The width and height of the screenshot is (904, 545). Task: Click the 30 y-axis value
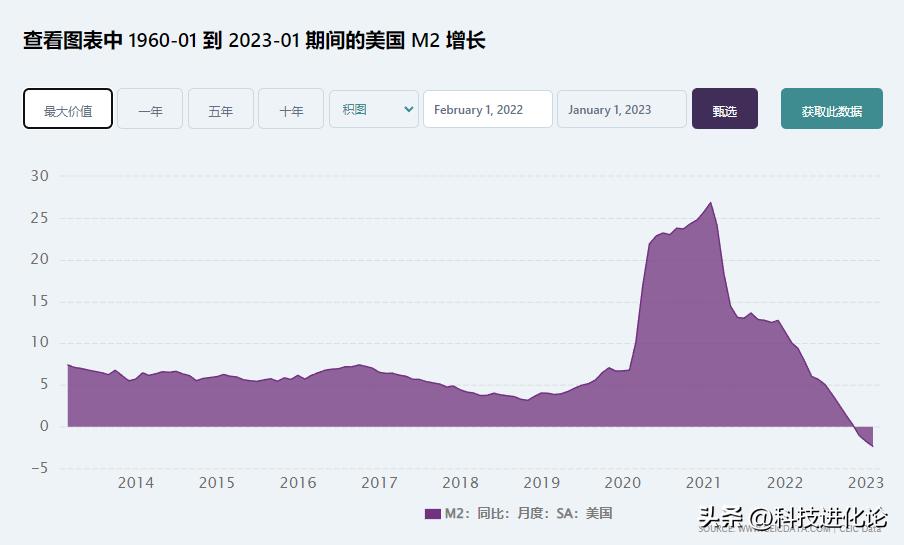pos(40,176)
